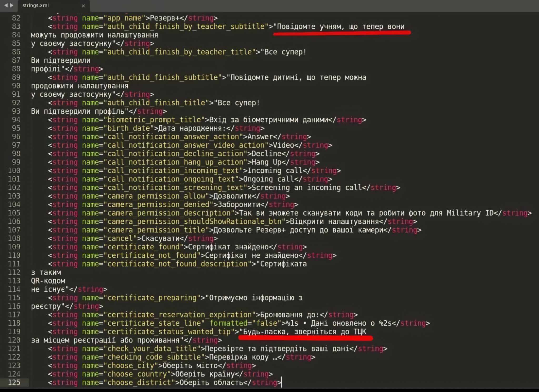This screenshot has width=539, height=392.
Task: Select the strings.xml tab
Action: 36,6
